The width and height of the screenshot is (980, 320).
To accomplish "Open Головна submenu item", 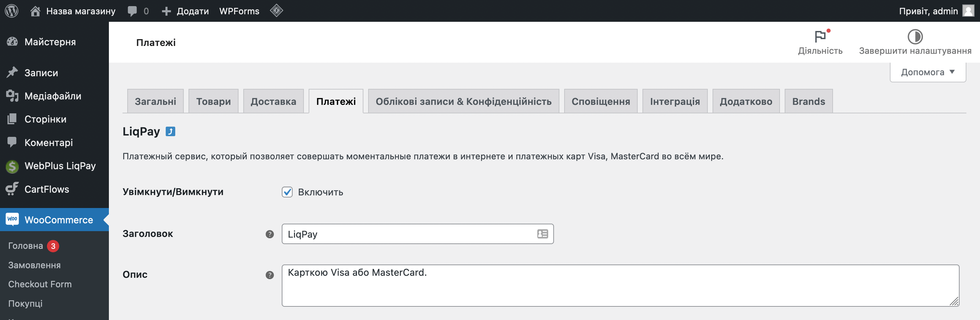I will tap(26, 246).
